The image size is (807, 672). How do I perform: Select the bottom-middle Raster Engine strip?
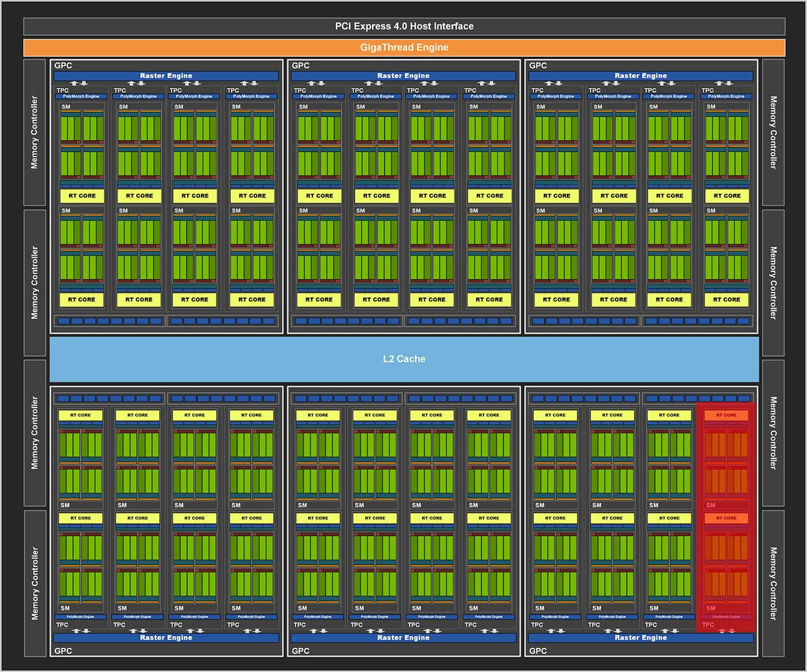pyautogui.click(x=403, y=637)
